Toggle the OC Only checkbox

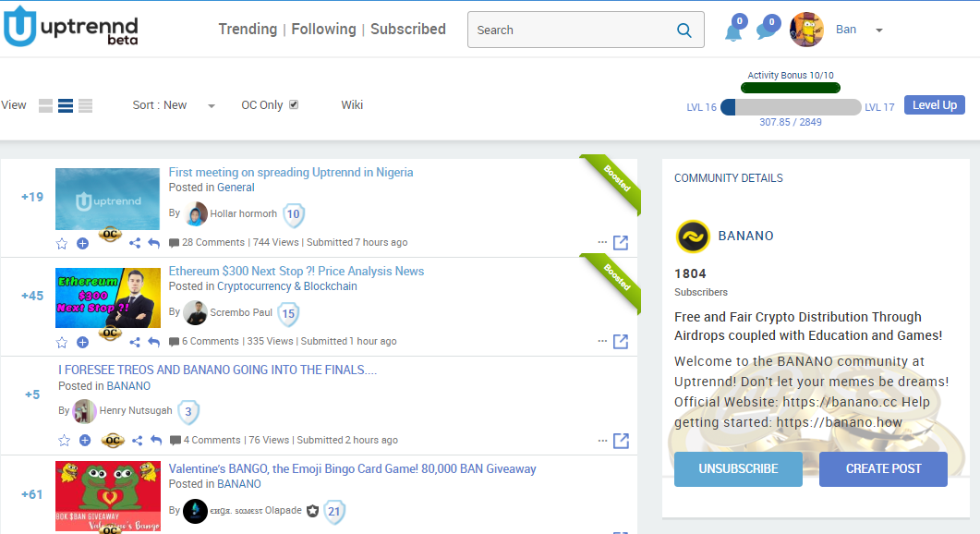[294, 105]
